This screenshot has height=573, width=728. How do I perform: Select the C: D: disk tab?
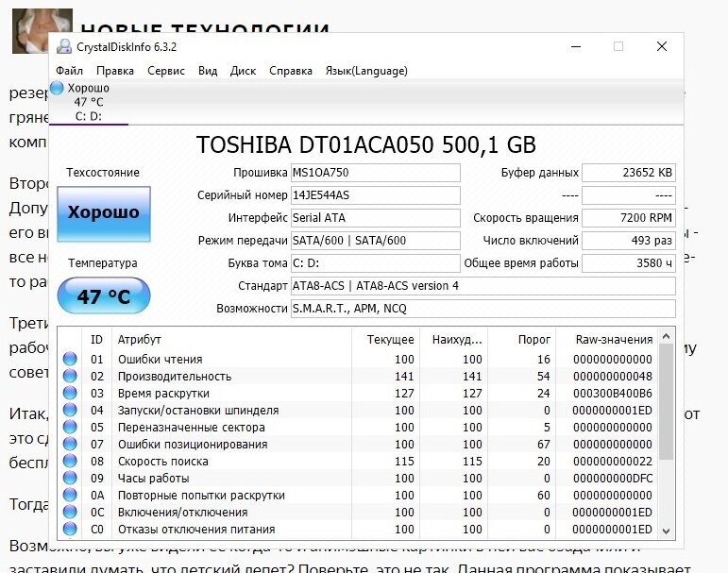pyautogui.click(x=88, y=102)
